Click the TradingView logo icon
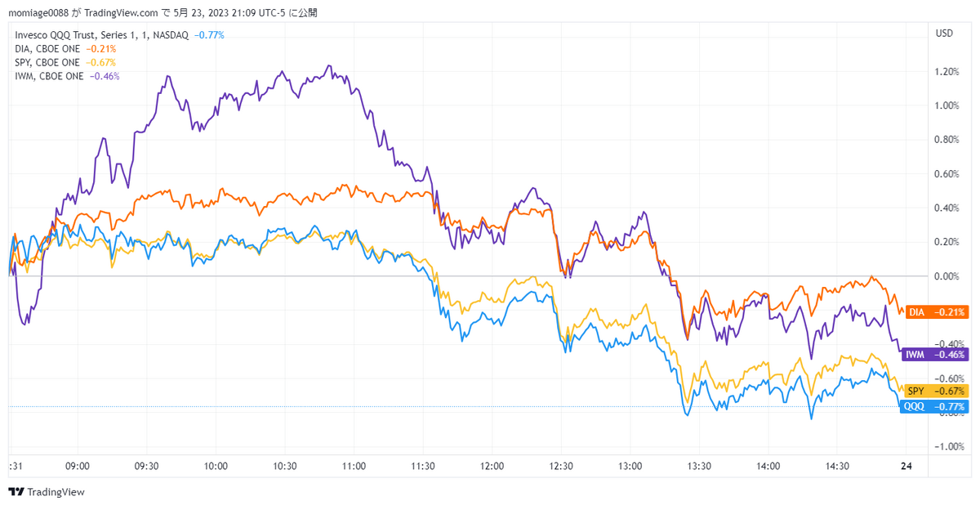 click(x=16, y=492)
